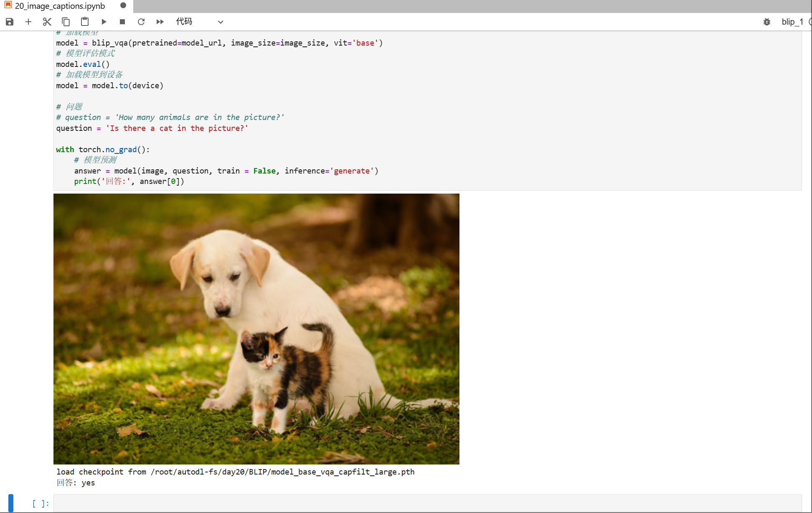Save the notebook with the floppy icon
The image size is (812, 513).
(10, 22)
